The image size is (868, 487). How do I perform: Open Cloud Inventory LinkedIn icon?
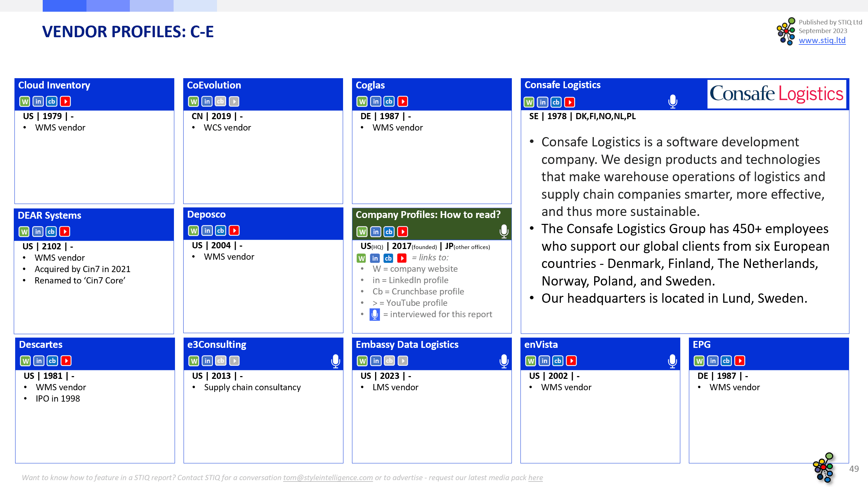tap(38, 102)
